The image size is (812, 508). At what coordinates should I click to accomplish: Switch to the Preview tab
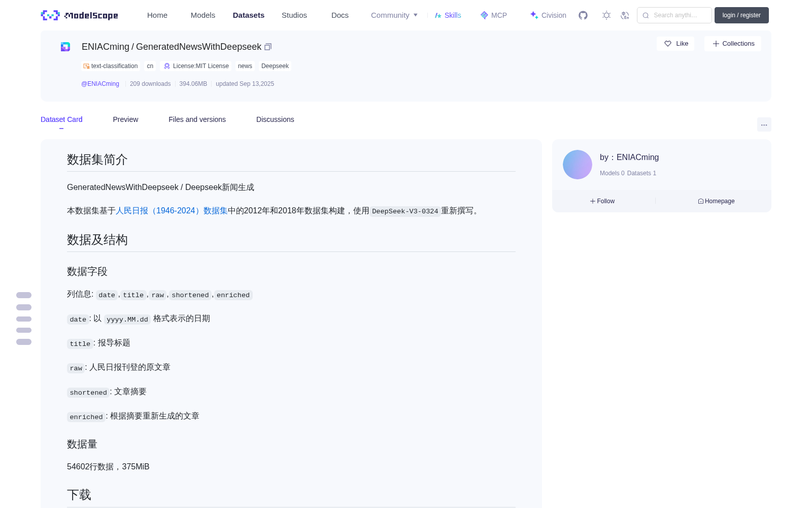click(125, 119)
